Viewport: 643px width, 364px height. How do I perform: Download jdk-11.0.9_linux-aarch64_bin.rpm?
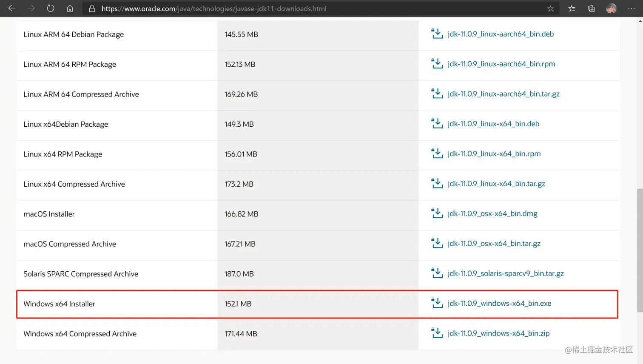pyautogui.click(x=501, y=64)
